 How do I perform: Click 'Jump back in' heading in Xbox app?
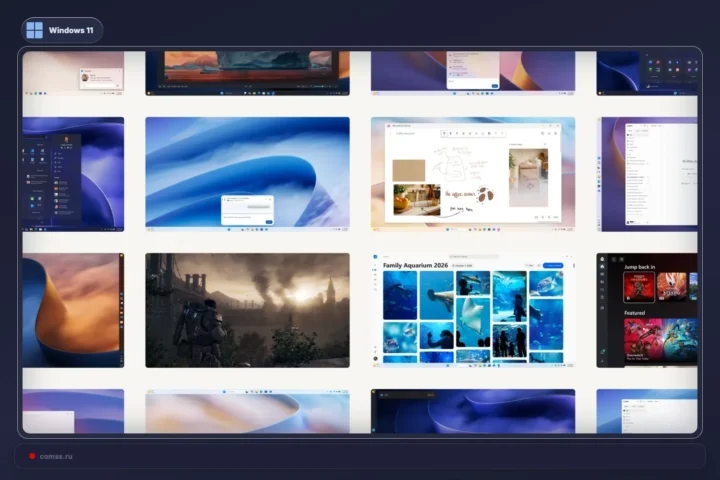639,267
